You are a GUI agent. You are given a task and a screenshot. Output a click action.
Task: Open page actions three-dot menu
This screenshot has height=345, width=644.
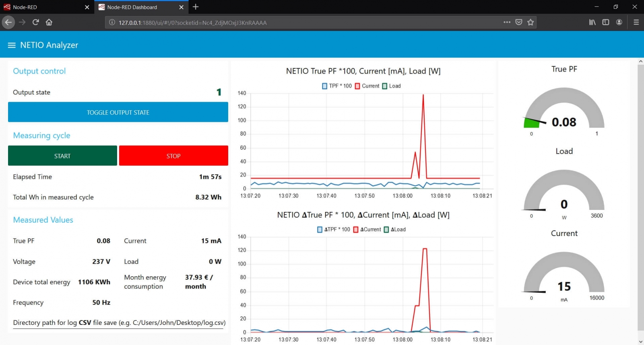[507, 22]
